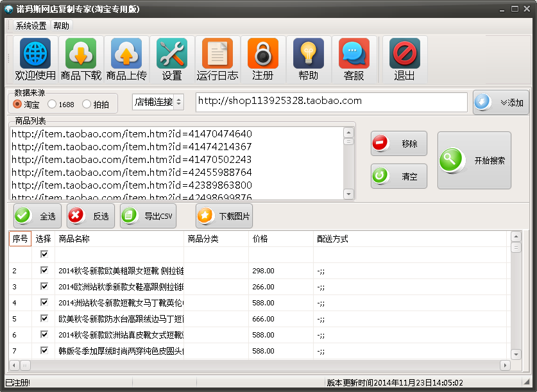The height and width of the screenshot is (392, 537).
Task: Click the 已注册! status bar text
Action: 18,383
